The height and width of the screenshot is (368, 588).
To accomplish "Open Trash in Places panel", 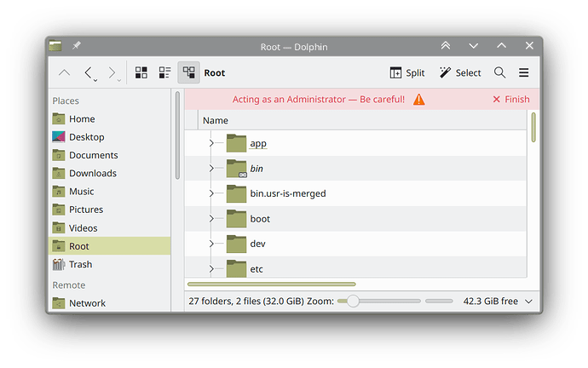I will pos(110,265).
